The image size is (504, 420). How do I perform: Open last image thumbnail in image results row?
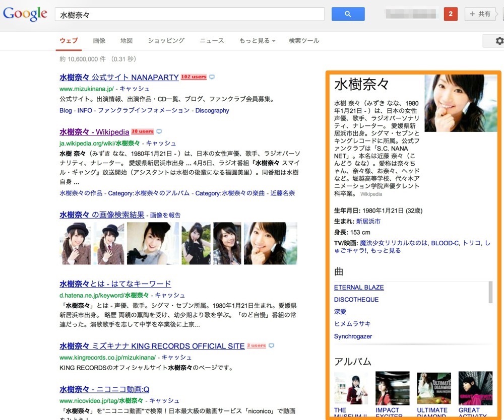pyautogui.click(x=271, y=243)
